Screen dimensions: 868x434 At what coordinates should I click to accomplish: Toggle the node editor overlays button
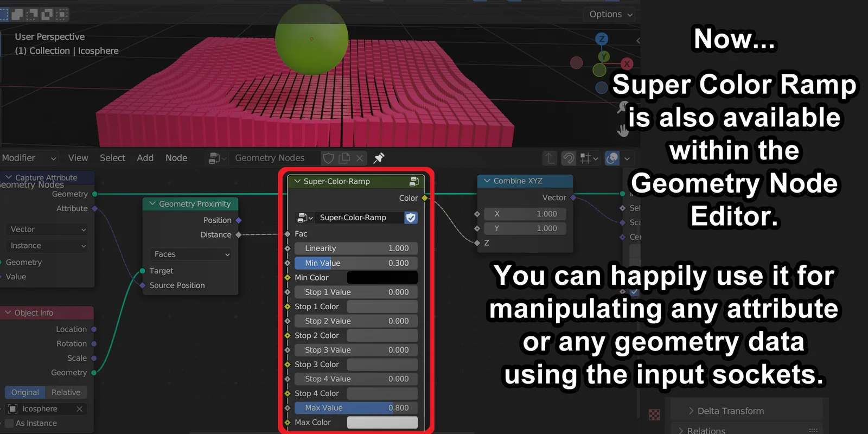click(x=612, y=158)
